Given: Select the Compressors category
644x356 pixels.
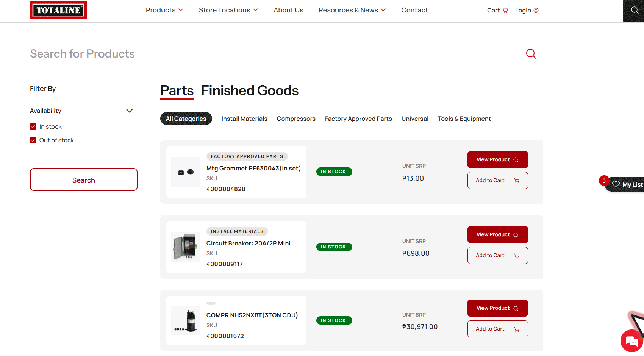Looking at the screenshot, I should coord(296,119).
